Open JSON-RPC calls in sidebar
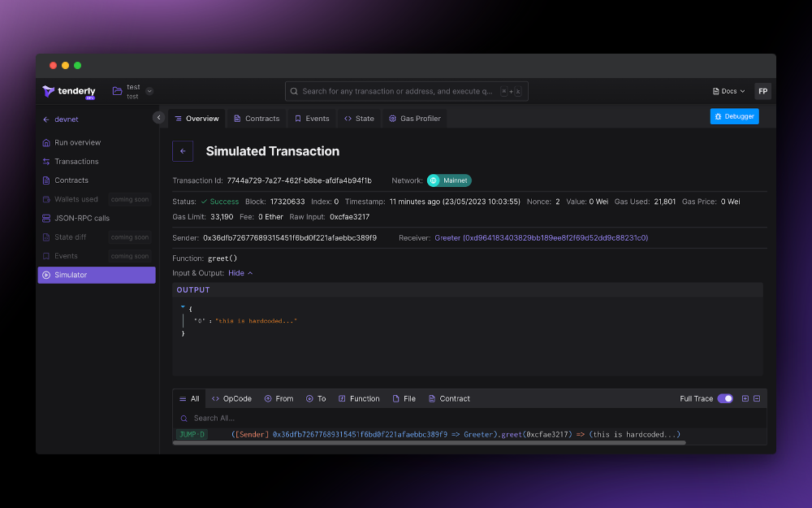 click(x=97, y=218)
